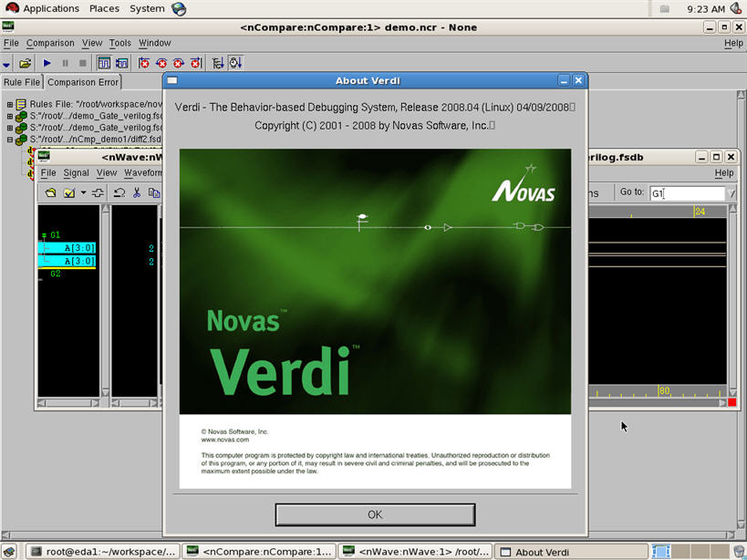Click OK to dismiss About Verdi
Screen dimensions: 747x560
point(375,514)
